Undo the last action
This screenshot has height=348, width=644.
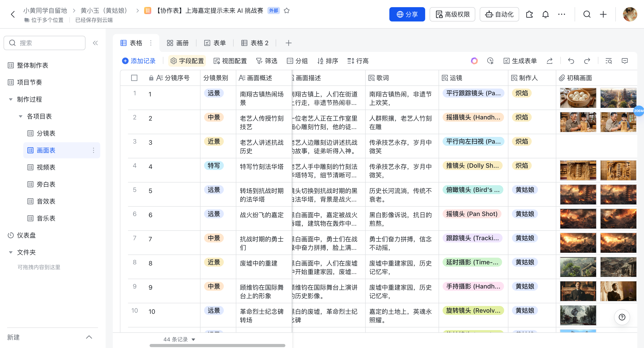pyautogui.click(x=571, y=61)
